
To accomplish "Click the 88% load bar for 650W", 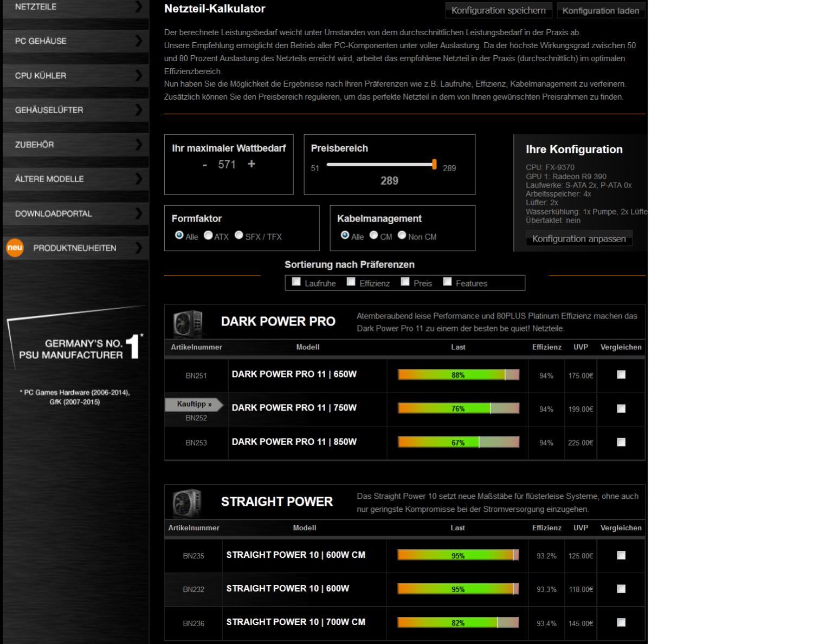I will coord(459,375).
